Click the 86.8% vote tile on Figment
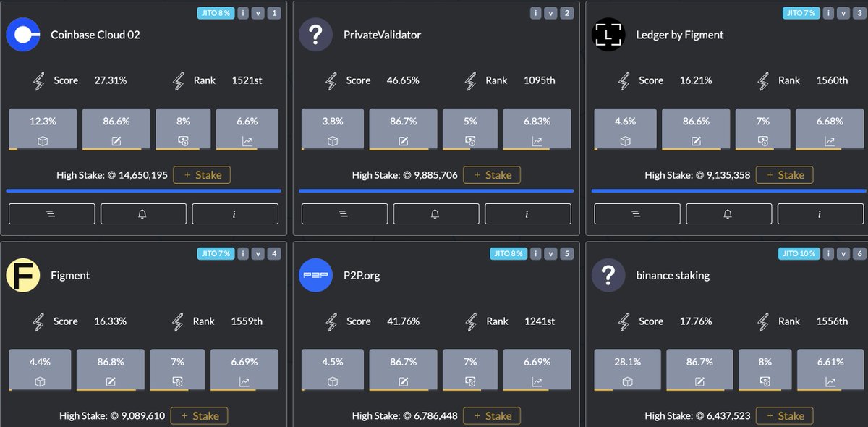Viewport: 868px width, 427px height. (x=111, y=370)
